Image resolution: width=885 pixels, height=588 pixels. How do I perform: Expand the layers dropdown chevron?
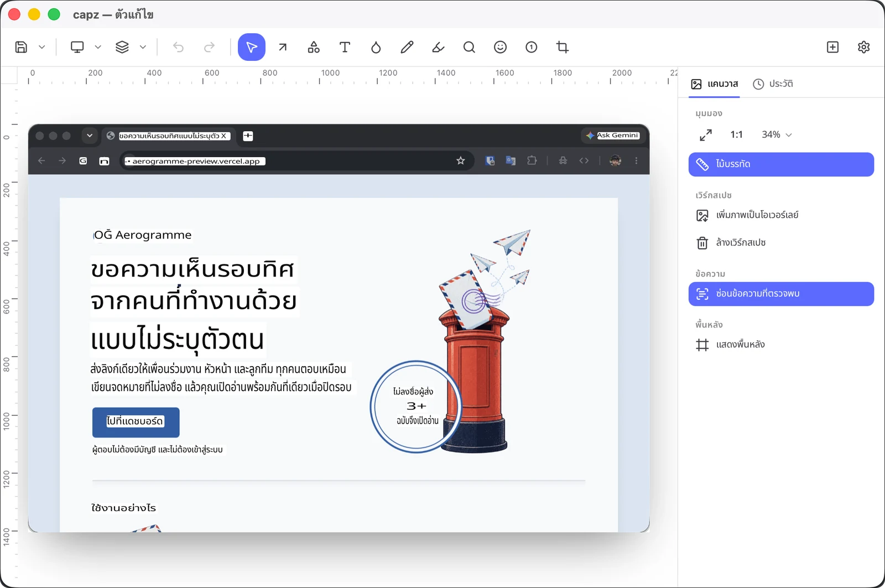[143, 47]
